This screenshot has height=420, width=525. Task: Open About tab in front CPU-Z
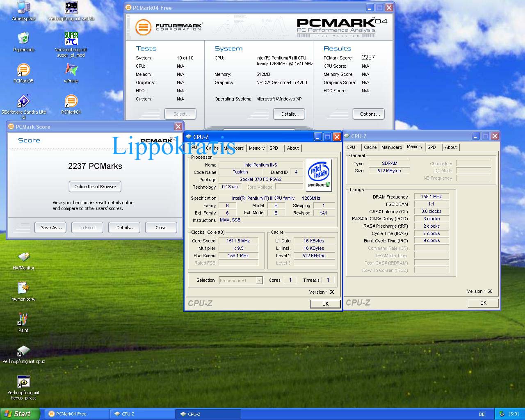pyautogui.click(x=293, y=148)
